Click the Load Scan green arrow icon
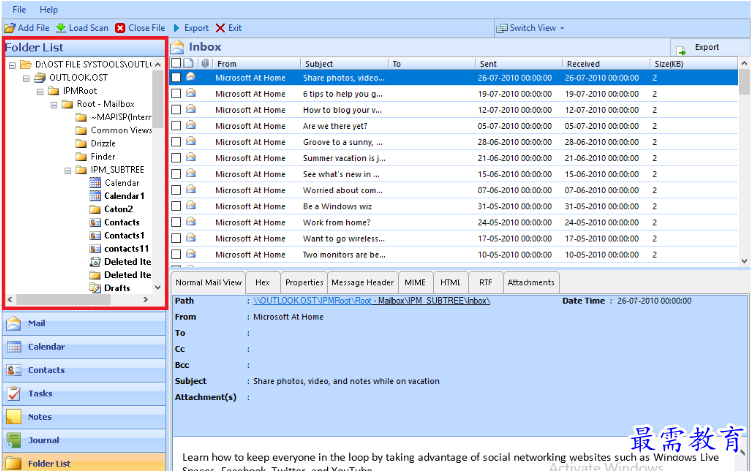 coord(61,28)
